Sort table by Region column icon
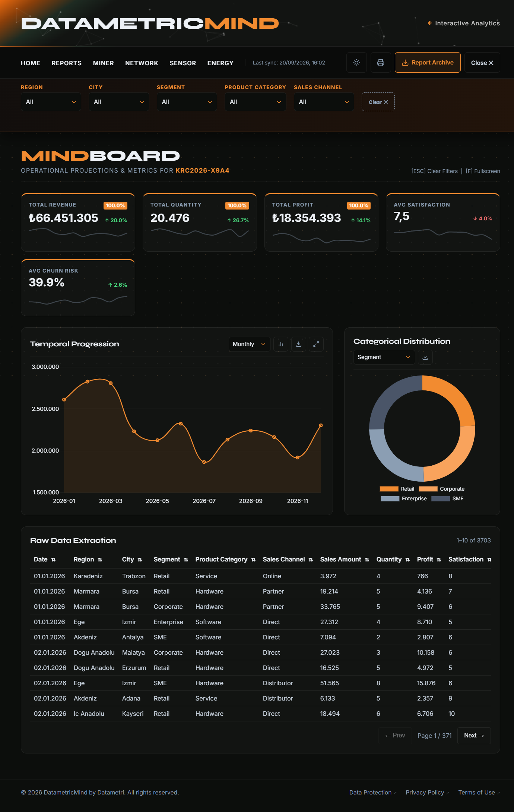Viewport: 514px width, 812px height. point(100,560)
